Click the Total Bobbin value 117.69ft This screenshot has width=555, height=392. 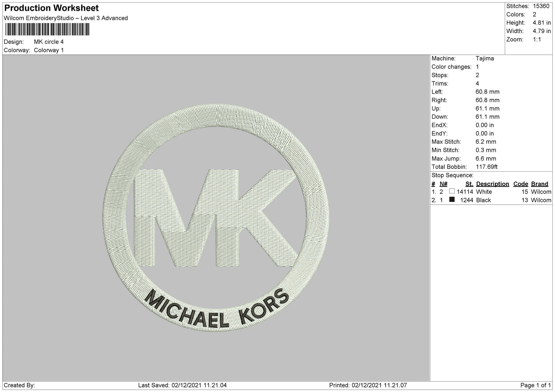[487, 167]
